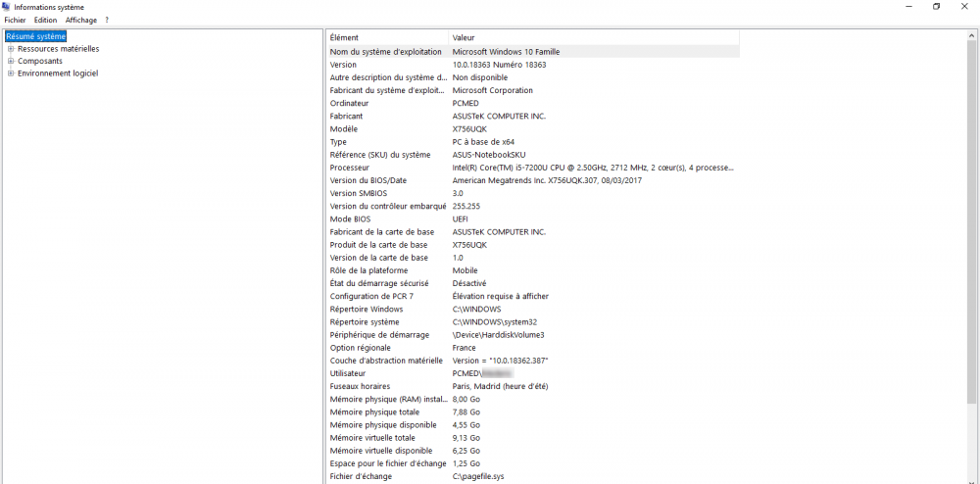Select the État du démarrage sécurisé row
Screen dimensions: 980x484
pyautogui.click(x=533, y=283)
